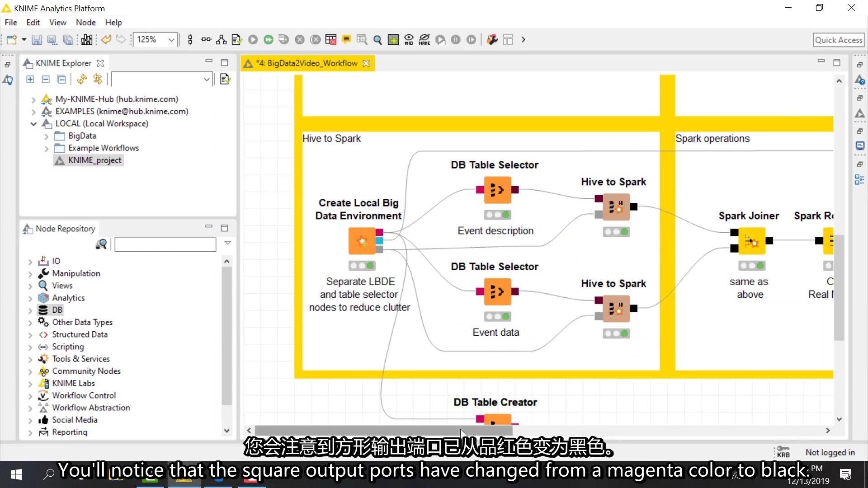Screen dimensions: 868x488
Task: Open the Node menu
Action: tap(85, 23)
